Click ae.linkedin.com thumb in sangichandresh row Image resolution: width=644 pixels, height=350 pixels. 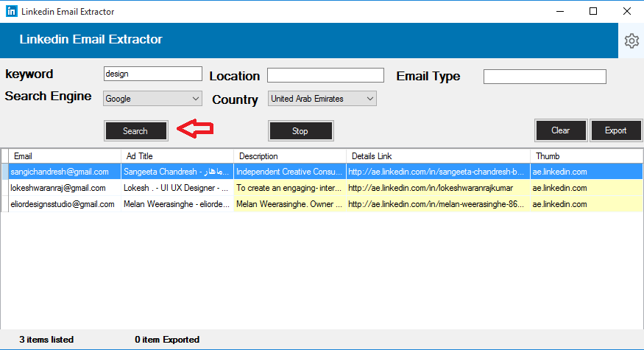point(587,172)
